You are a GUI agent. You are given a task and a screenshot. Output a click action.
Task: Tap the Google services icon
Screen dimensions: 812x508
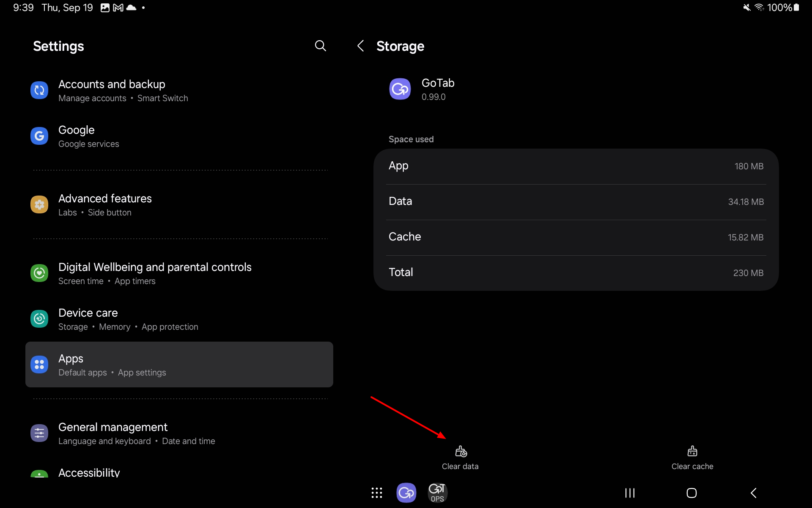click(39, 135)
